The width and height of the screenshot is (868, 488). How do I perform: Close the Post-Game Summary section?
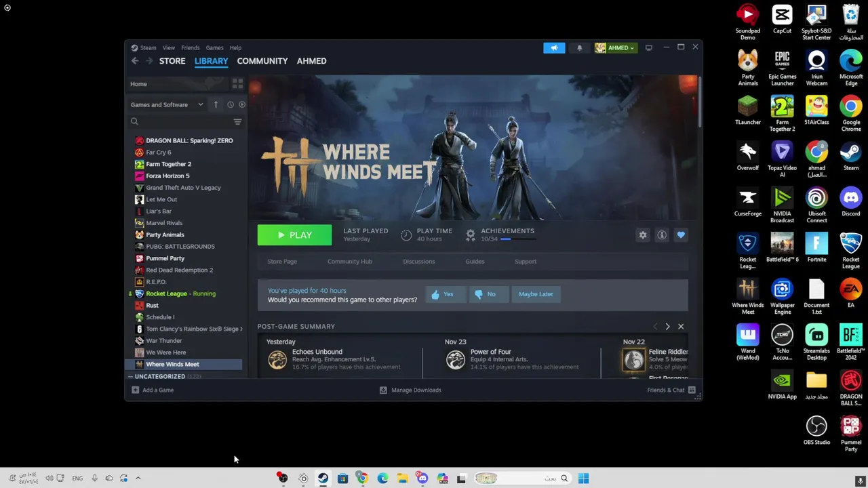coord(681,327)
